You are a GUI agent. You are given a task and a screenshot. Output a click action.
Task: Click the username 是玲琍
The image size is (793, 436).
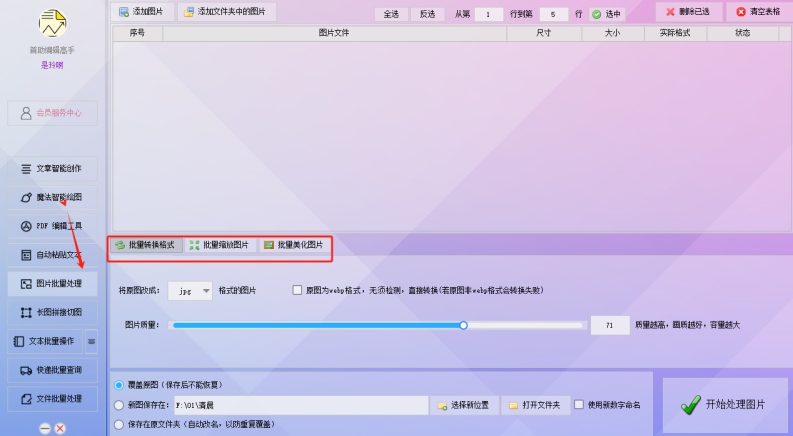52,65
